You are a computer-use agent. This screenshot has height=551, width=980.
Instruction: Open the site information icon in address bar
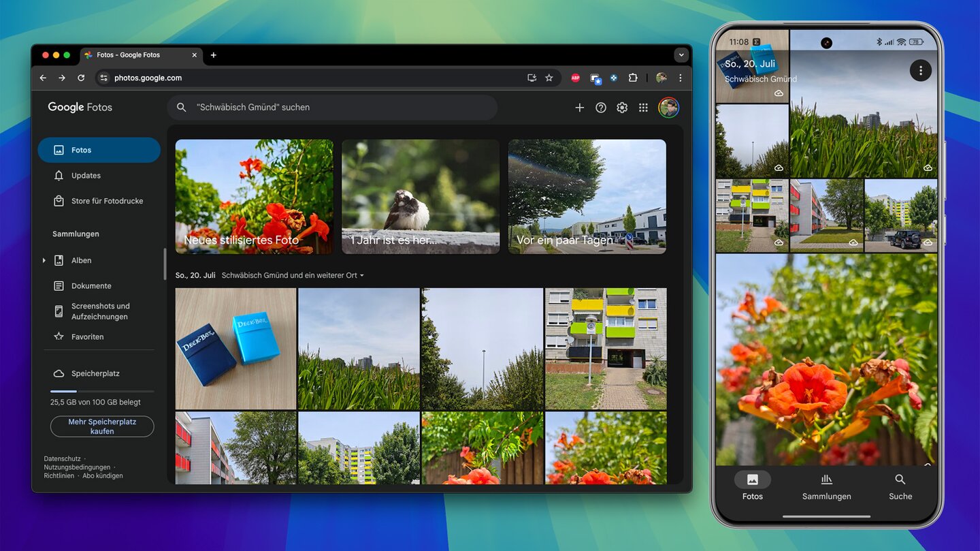104,78
